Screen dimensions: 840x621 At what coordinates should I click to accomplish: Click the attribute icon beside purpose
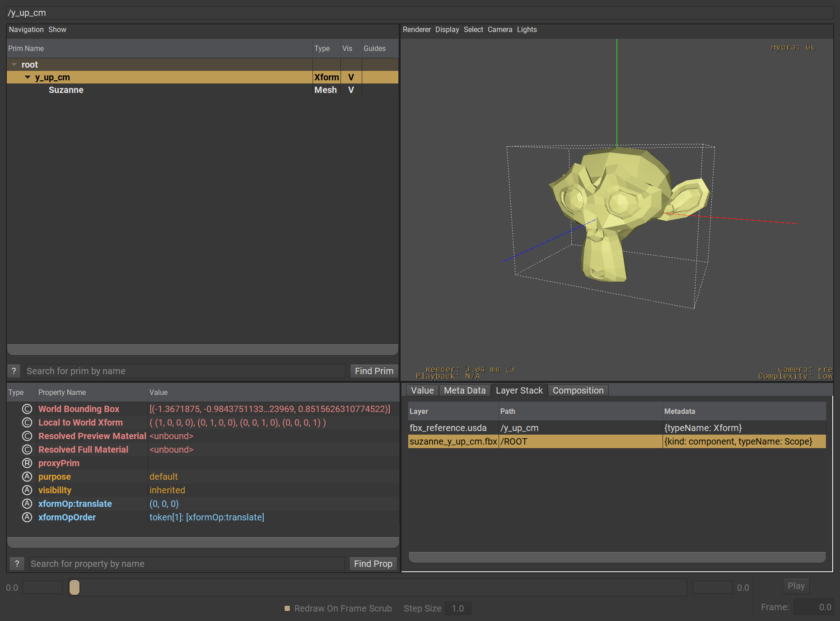pos(27,477)
